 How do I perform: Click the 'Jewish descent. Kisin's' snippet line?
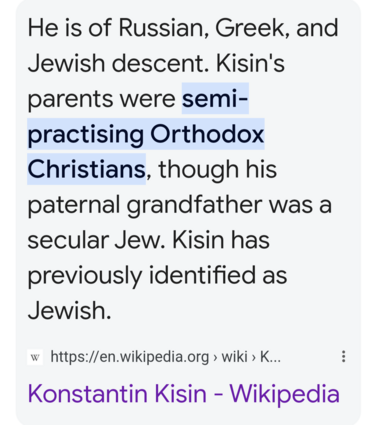[x=156, y=63]
